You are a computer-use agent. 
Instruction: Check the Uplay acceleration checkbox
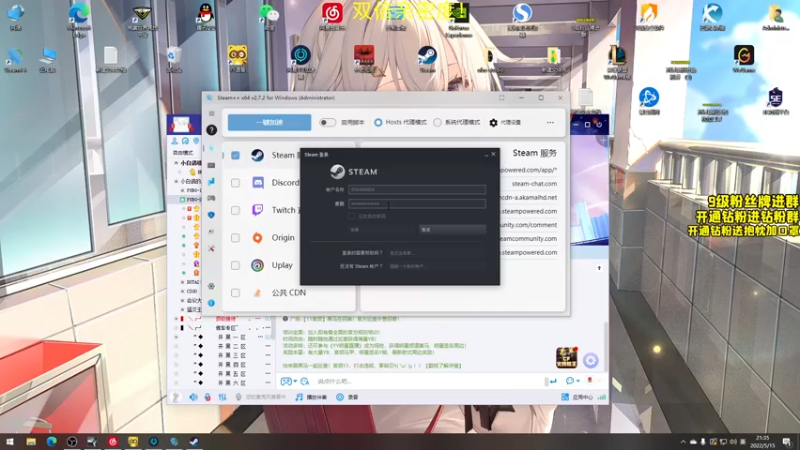point(235,265)
